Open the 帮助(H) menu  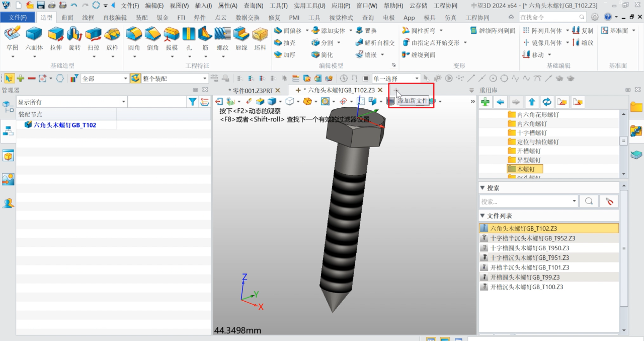393,6
